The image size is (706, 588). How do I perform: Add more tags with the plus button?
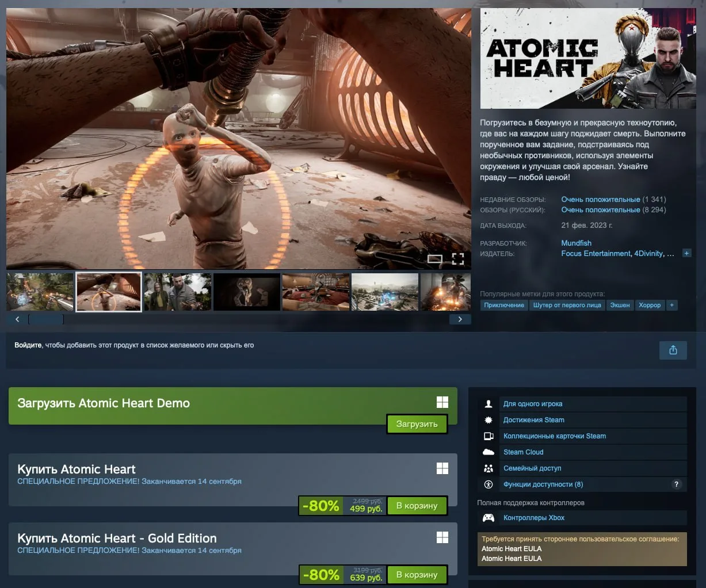tap(671, 305)
